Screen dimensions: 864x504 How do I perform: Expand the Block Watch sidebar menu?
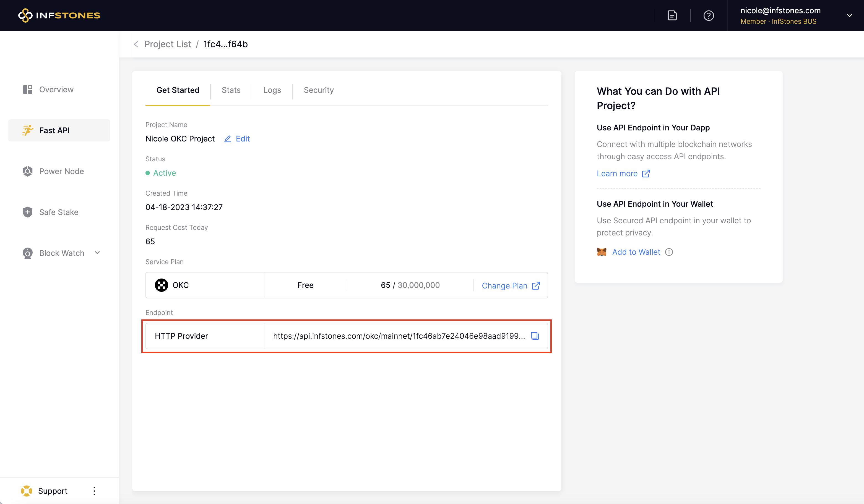point(97,253)
